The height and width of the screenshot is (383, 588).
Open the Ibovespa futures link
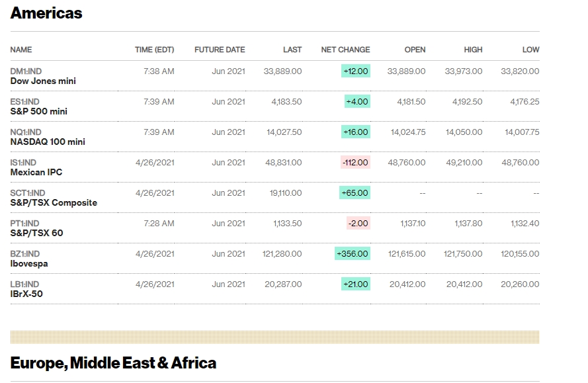pyautogui.click(x=29, y=263)
